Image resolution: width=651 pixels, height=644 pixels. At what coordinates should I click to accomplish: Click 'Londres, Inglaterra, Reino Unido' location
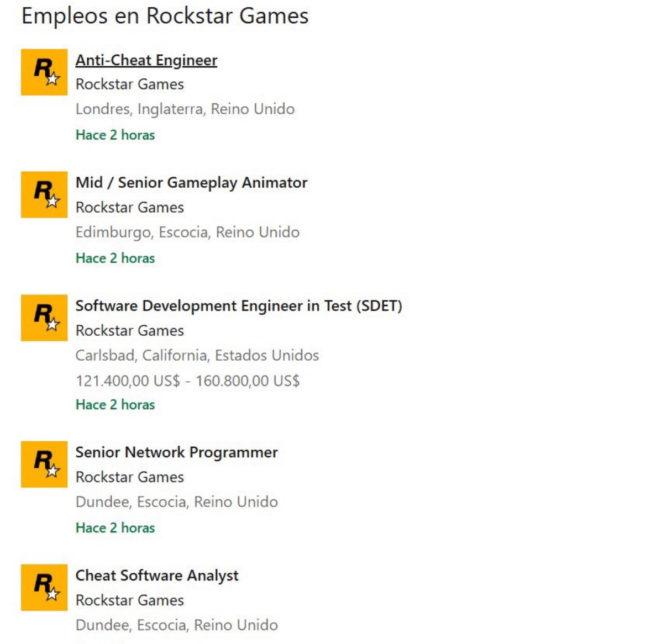pos(185,109)
